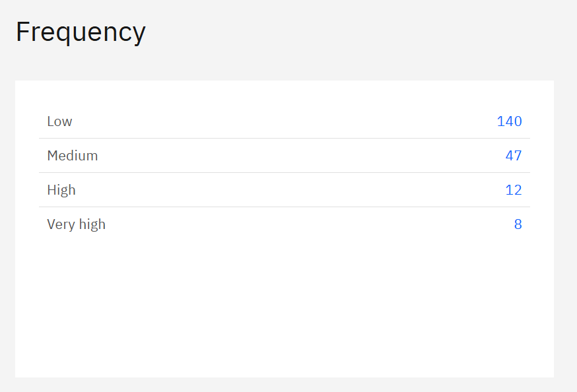Select the Low frequency label
This screenshot has height=392, width=577.
[x=59, y=121]
